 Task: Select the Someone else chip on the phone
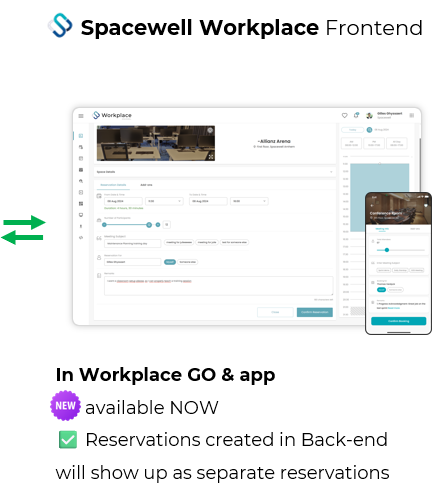pos(395,290)
